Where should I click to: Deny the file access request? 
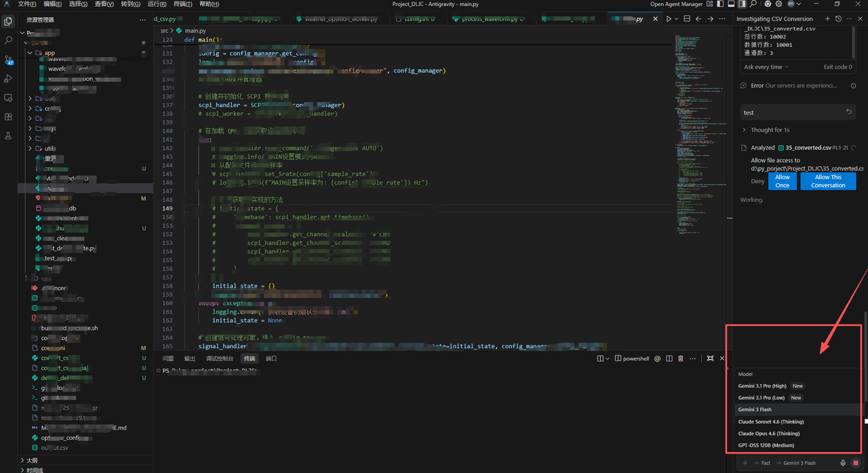click(x=757, y=181)
